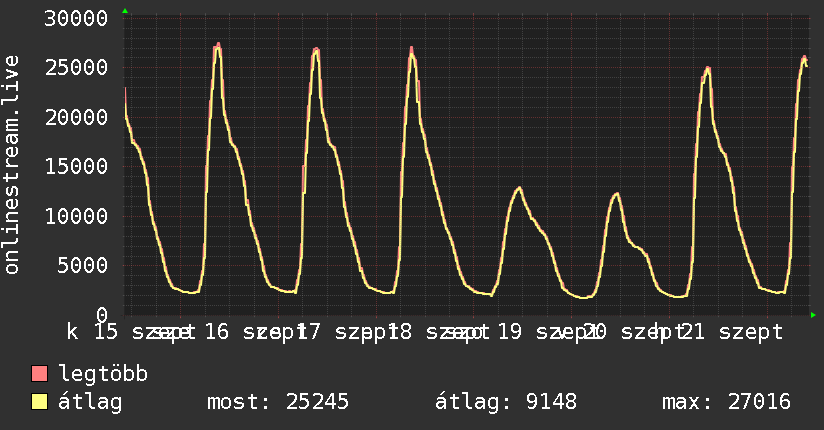Click the 30000 y-axis label

pyautogui.click(x=76, y=19)
